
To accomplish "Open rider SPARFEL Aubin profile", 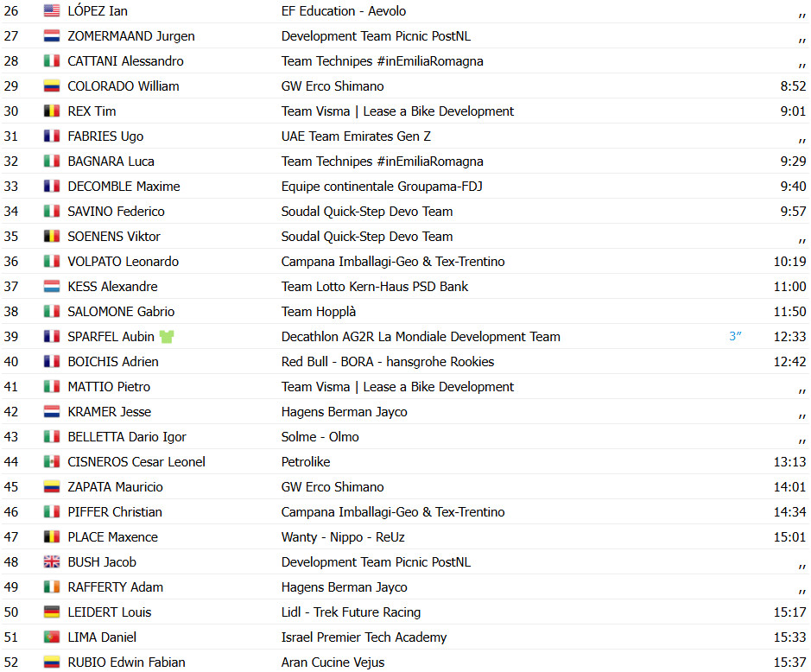I will click(x=111, y=337).
